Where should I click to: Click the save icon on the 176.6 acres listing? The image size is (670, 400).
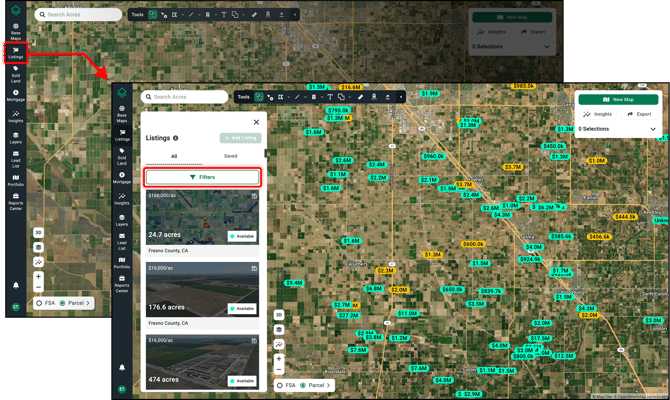(255, 268)
